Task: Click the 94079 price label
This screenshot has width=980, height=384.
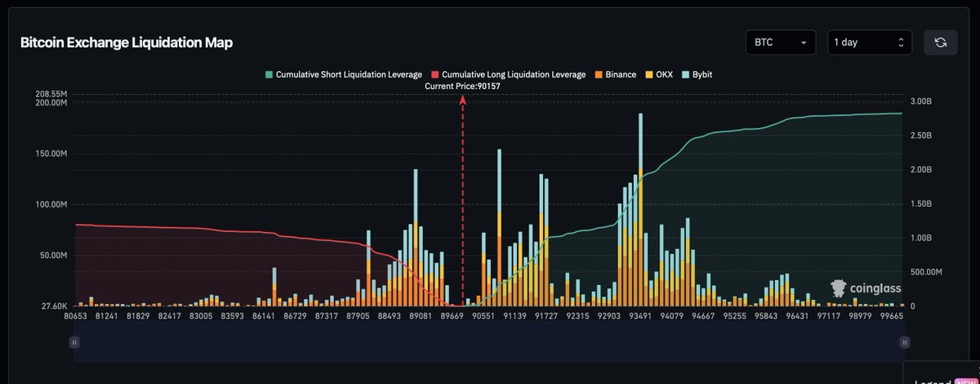Action: pyautogui.click(x=670, y=315)
